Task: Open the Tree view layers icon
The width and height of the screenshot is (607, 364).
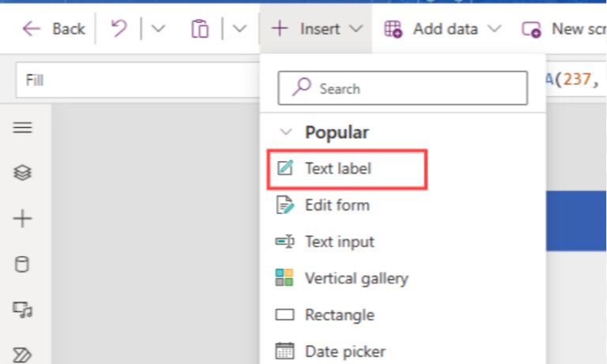Action: pos(22,172)
